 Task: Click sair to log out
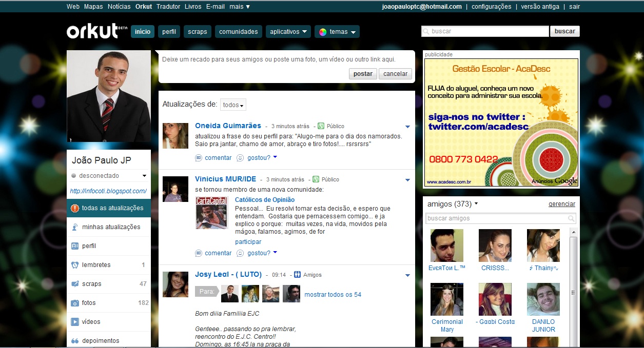click(575, 7)
